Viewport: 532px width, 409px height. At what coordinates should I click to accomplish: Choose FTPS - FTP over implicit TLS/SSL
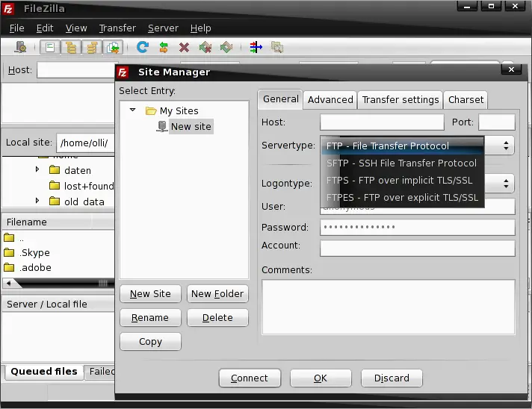tap(402, 181)
